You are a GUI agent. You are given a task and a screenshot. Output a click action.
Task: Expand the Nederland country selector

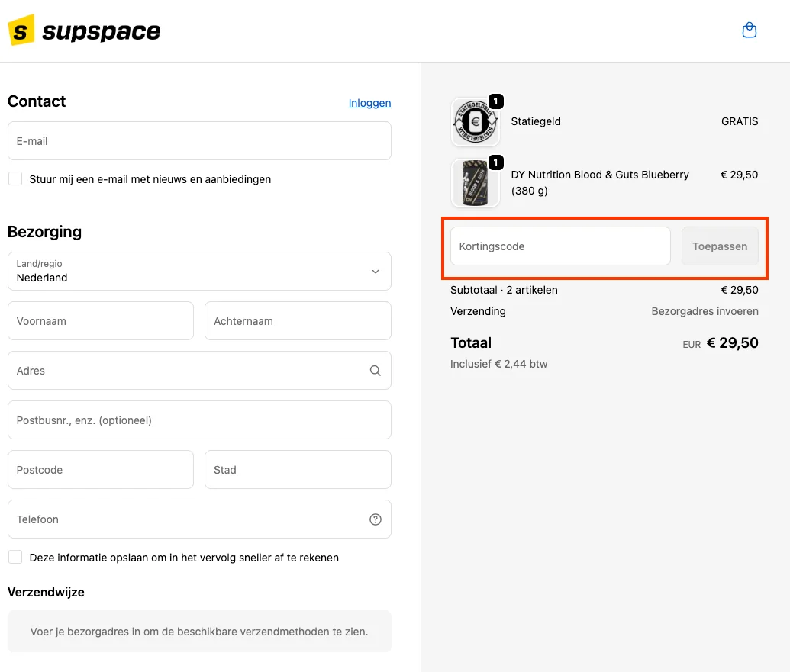(199, 272)
